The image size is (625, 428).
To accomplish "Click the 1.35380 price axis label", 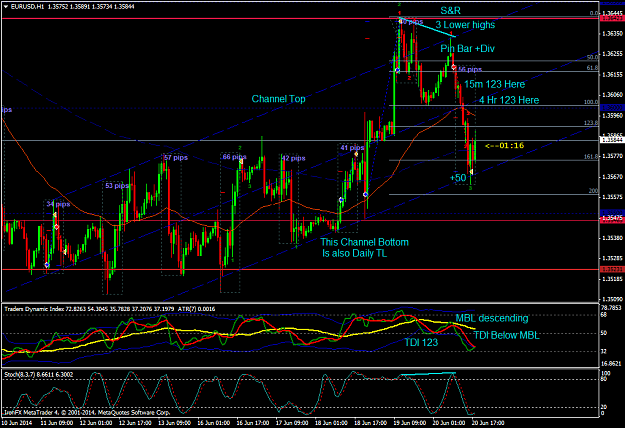I will 612,238.
